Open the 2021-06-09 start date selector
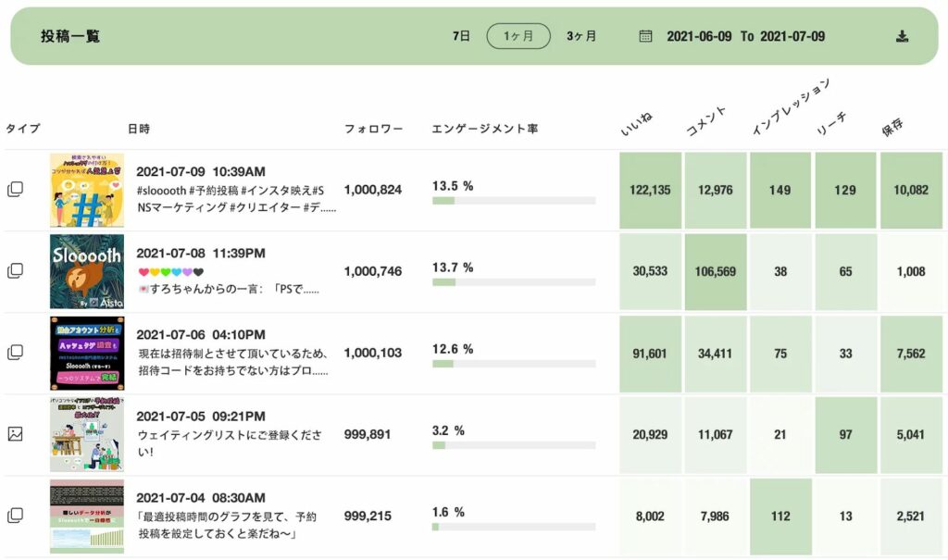Image resolution: width=948 pixels, height=560 pixels. coord(700,36)
